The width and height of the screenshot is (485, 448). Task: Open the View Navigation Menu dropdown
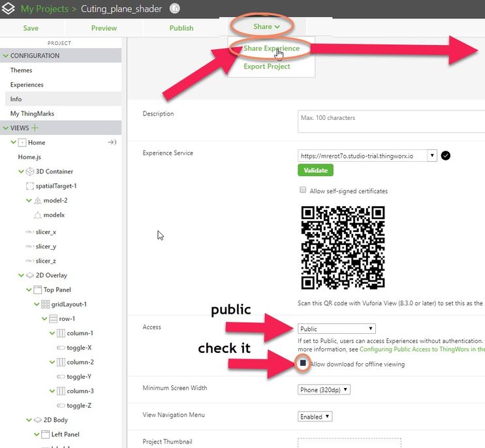315,417
